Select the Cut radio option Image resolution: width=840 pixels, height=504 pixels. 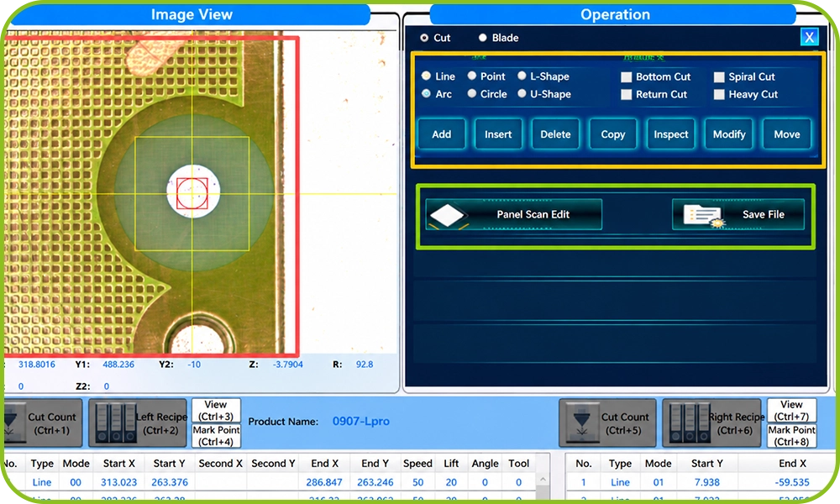(424, 38)
